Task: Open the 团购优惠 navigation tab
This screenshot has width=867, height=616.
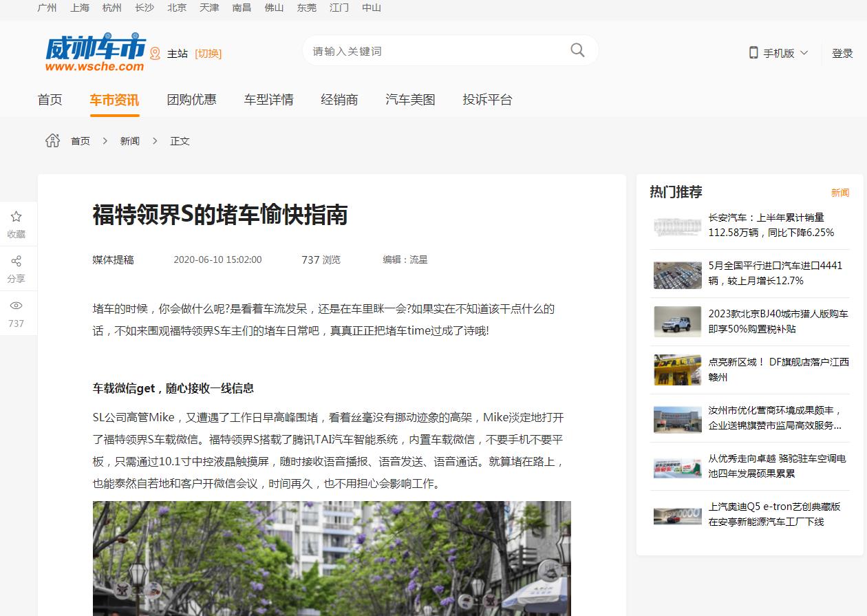Action: click(191, 100)
